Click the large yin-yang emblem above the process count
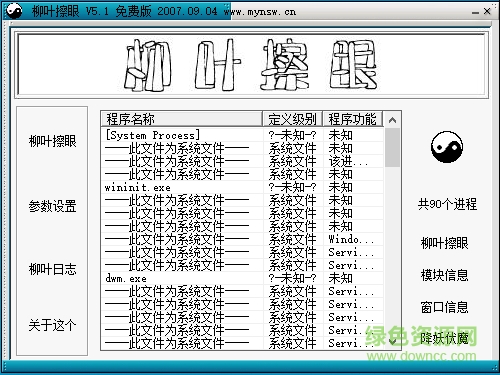This screenshot has width=500, height=375. [x=447, y=147]
